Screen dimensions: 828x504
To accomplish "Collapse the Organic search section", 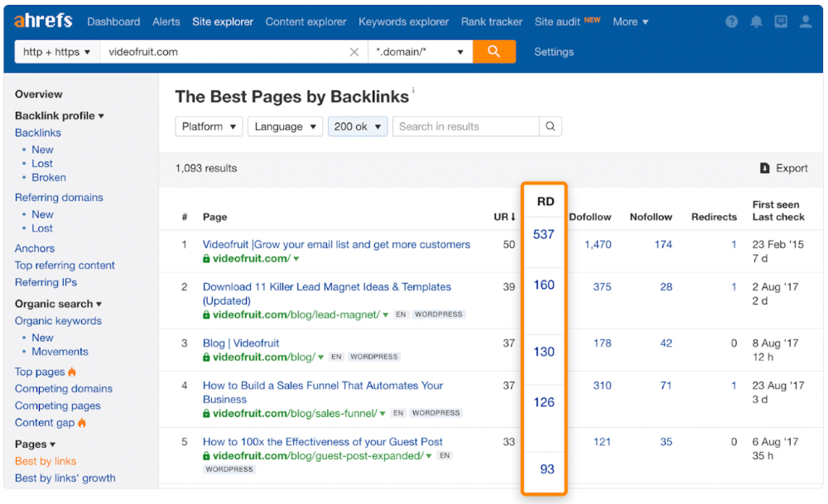I will tap(58, 304).
